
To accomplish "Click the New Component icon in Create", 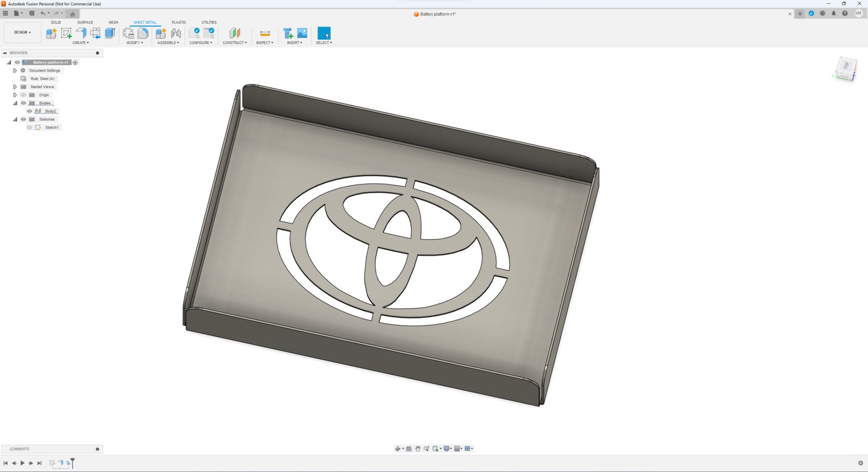I will (52, 33).
